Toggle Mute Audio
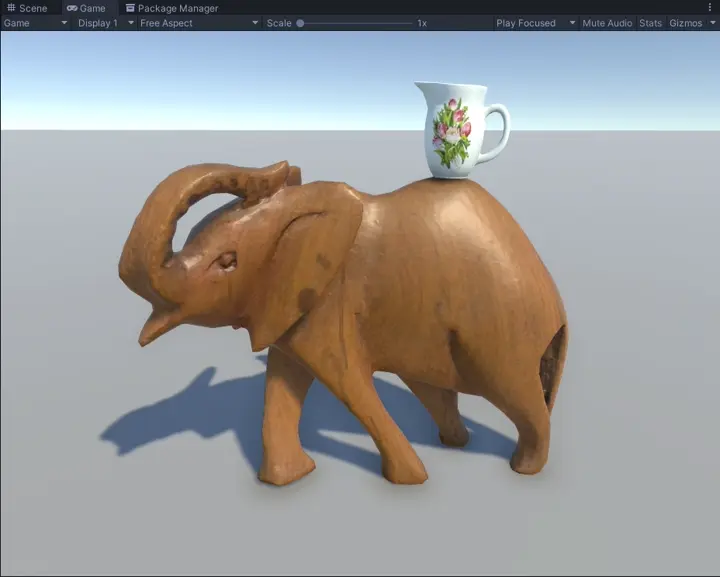 click(607, 23)
